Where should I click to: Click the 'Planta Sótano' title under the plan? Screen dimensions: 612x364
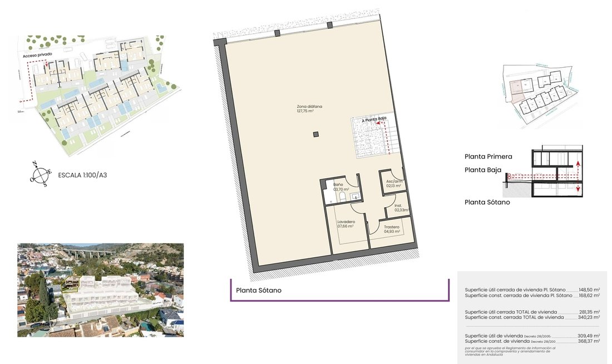coord(258,290)
